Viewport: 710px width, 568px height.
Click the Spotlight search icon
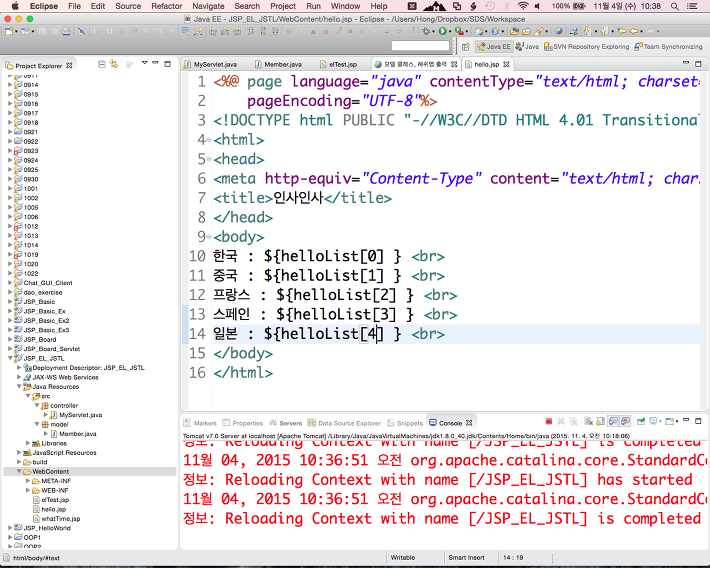pos(674,6)
